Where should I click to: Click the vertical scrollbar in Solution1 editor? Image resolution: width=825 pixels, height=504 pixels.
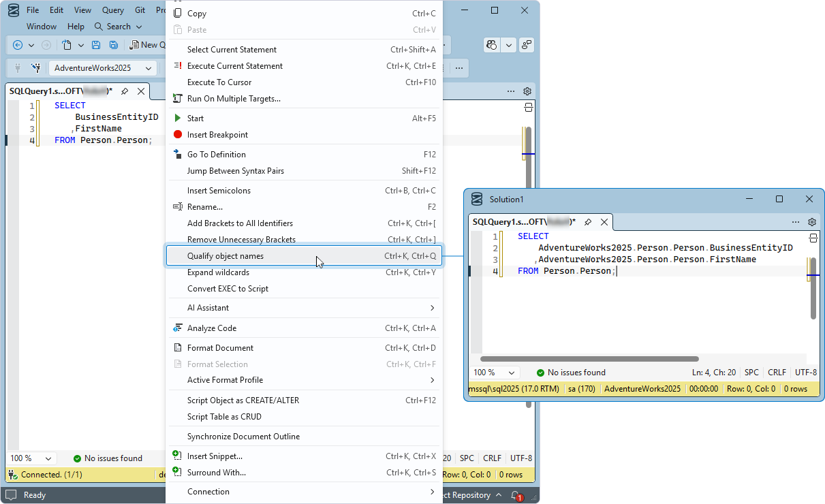point(813,288)
